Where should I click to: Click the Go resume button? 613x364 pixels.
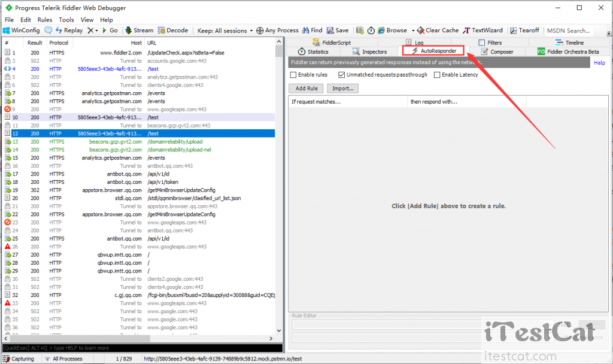[x=110, y=31]
